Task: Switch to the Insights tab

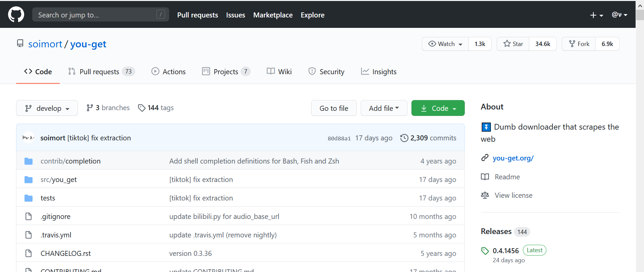Action: [379, 72]
